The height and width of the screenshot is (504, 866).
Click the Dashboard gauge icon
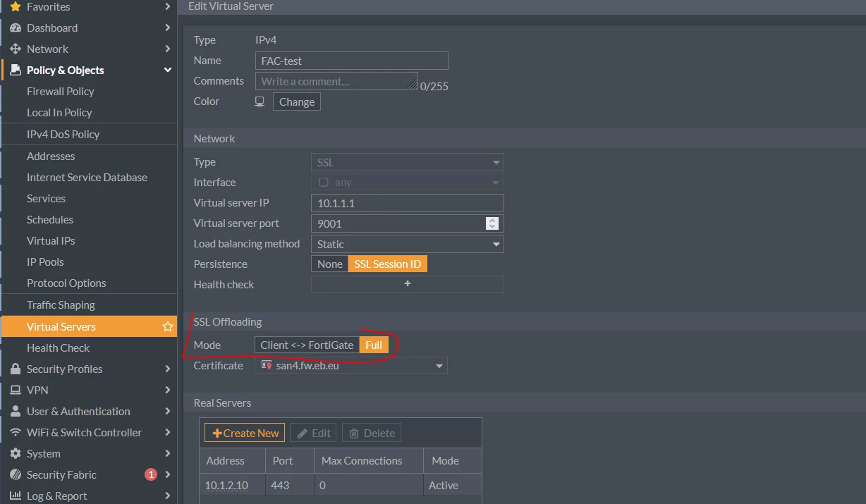(x=16, y=28)
